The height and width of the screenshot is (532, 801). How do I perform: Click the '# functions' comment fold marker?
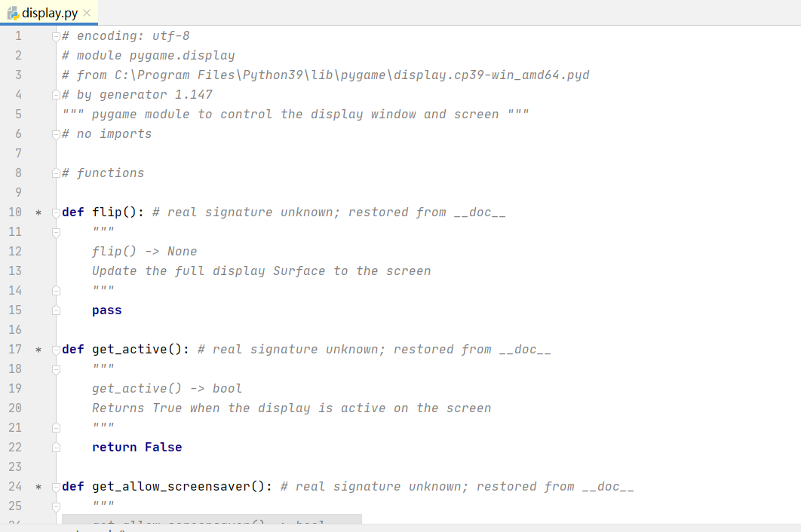[57, 173]
